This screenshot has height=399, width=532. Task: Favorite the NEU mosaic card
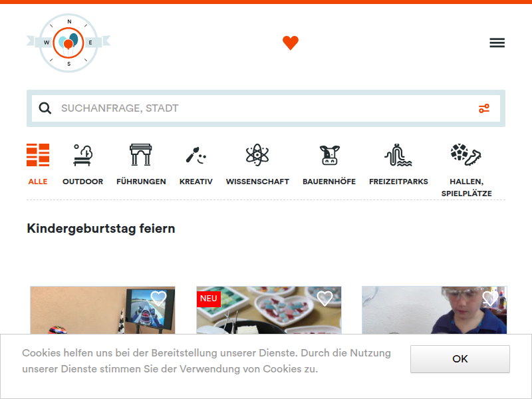coord(325,298)
